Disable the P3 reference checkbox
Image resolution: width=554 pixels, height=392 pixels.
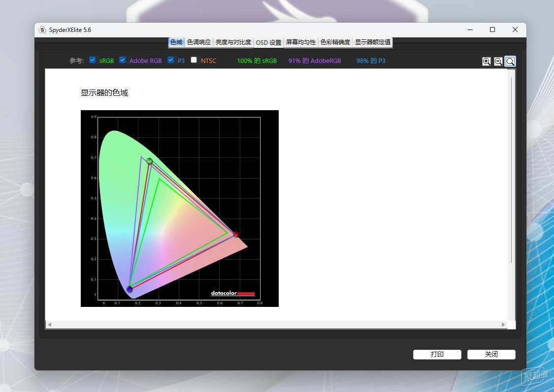[171, 60]
